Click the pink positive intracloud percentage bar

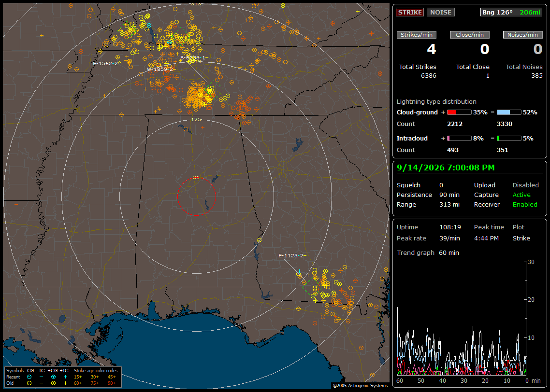click(459, 139)
